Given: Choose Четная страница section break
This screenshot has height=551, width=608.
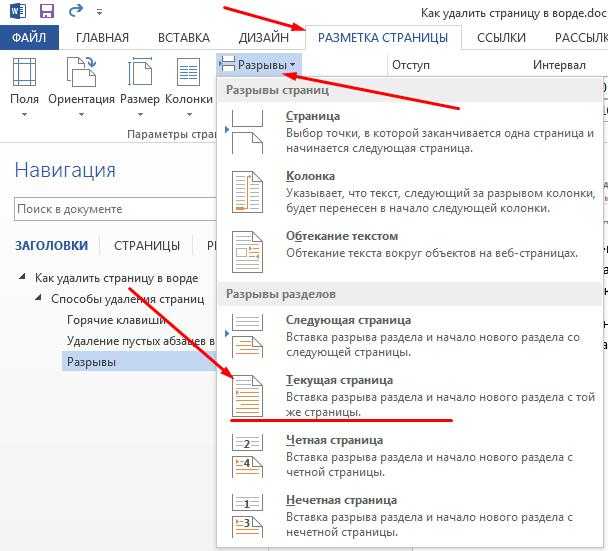Looking at the screenshot, I should point(411,456).
